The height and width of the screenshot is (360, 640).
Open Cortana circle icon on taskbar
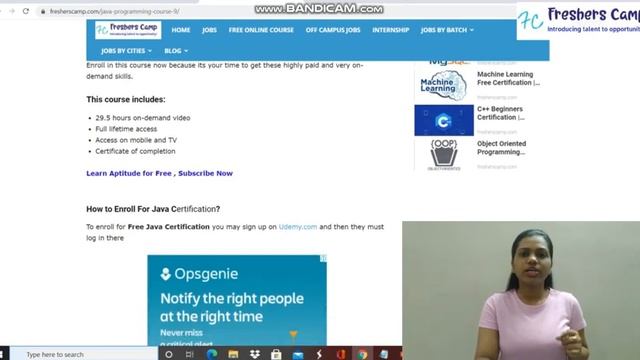[x=169, y=354]
